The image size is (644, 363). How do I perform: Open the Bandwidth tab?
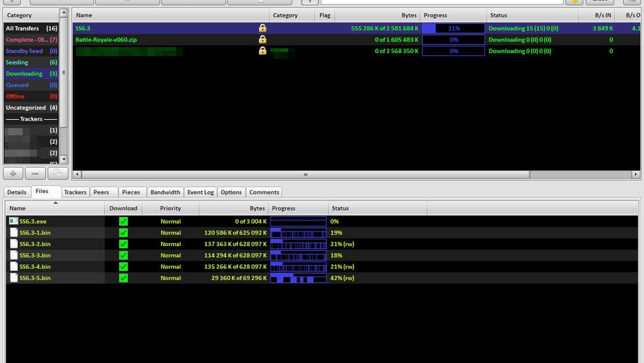[x=165, y=192]
